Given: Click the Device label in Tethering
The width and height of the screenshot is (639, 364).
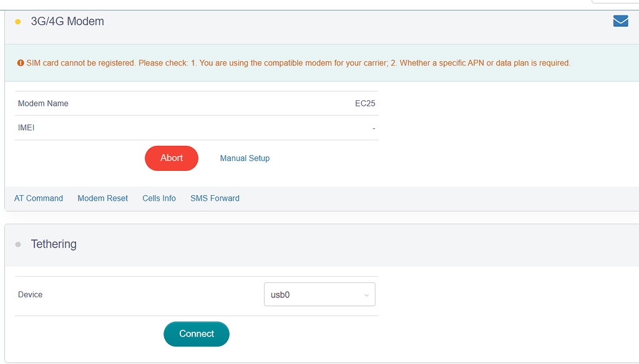Looking at the screenshot, I should pyautogui.click(x=30, y=294).
